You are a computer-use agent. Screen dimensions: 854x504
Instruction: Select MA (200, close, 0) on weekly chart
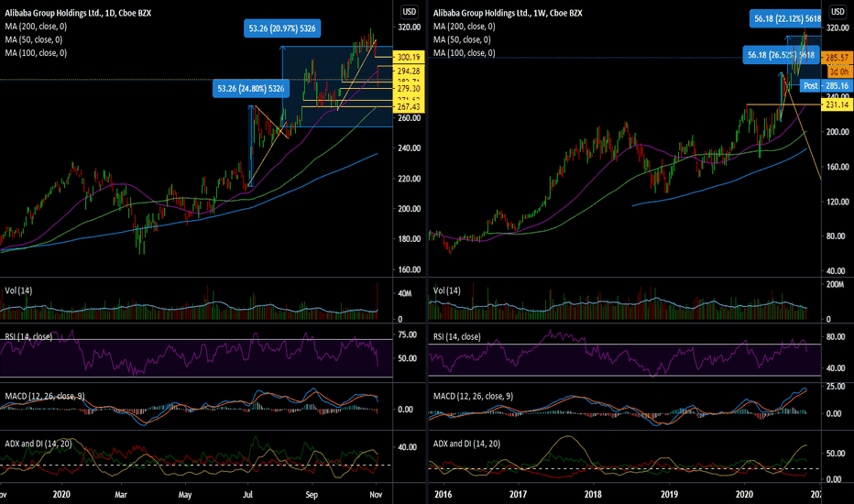[465, 27]
